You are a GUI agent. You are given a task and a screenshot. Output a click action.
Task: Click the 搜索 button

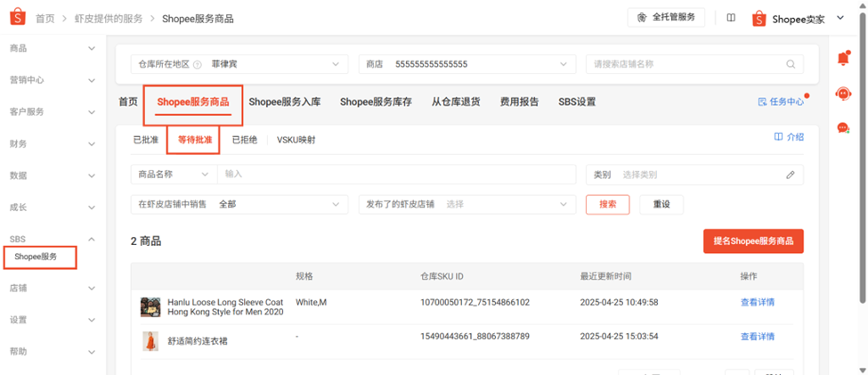[608, 204]
